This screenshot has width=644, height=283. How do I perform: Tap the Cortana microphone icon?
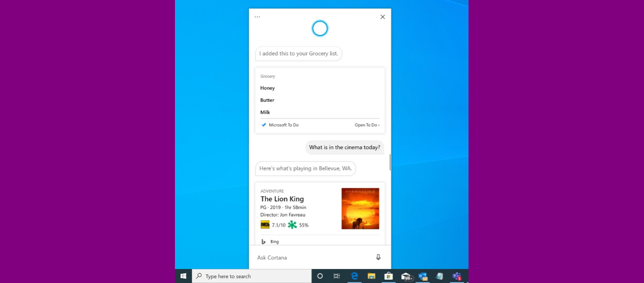378,257
